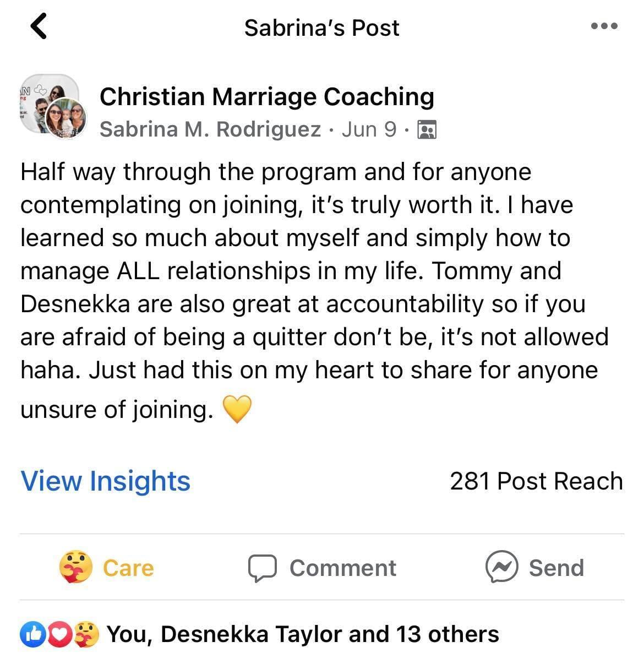Open Sabrina M. Rodriguez's profile

coord(210,129)
